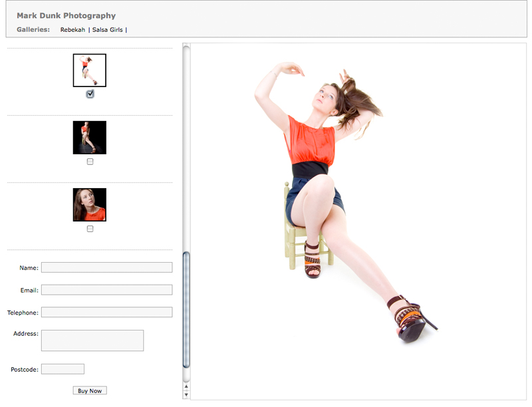Click the Buy Now button
The width and height of the screenshot is (532, 407).
pyautogui.click(x=90, y=390)
